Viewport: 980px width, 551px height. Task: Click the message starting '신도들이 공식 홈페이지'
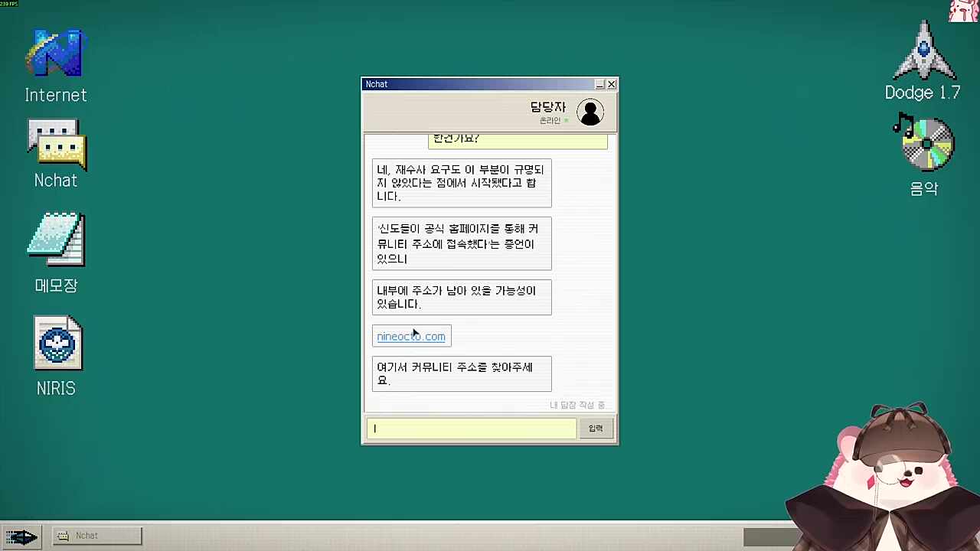(x=462, y=244)
